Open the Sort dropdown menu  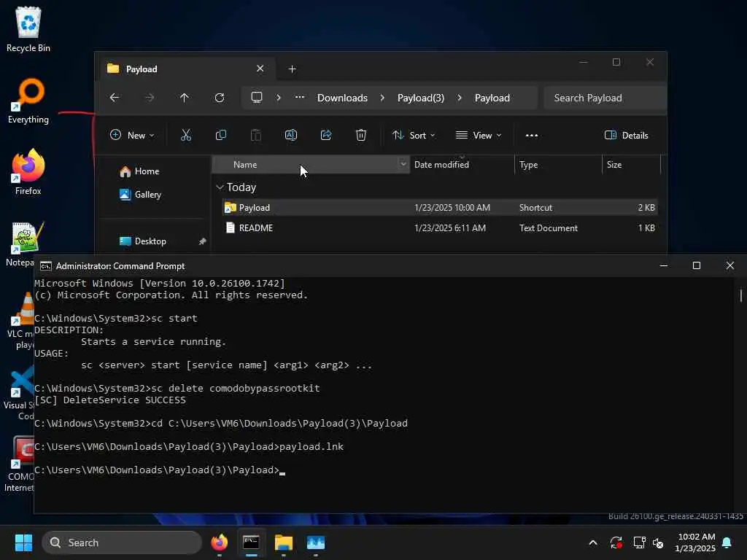coord(414,135)
